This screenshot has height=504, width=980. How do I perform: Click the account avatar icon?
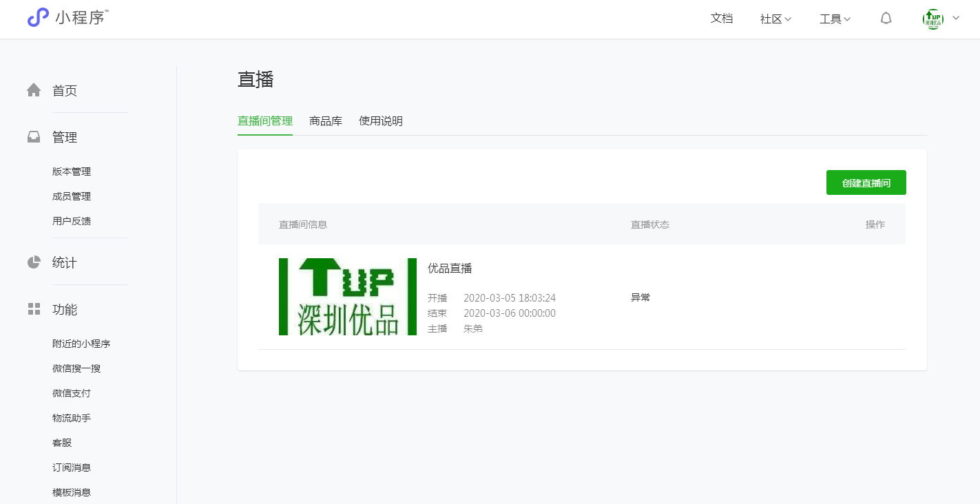(932, 19)
